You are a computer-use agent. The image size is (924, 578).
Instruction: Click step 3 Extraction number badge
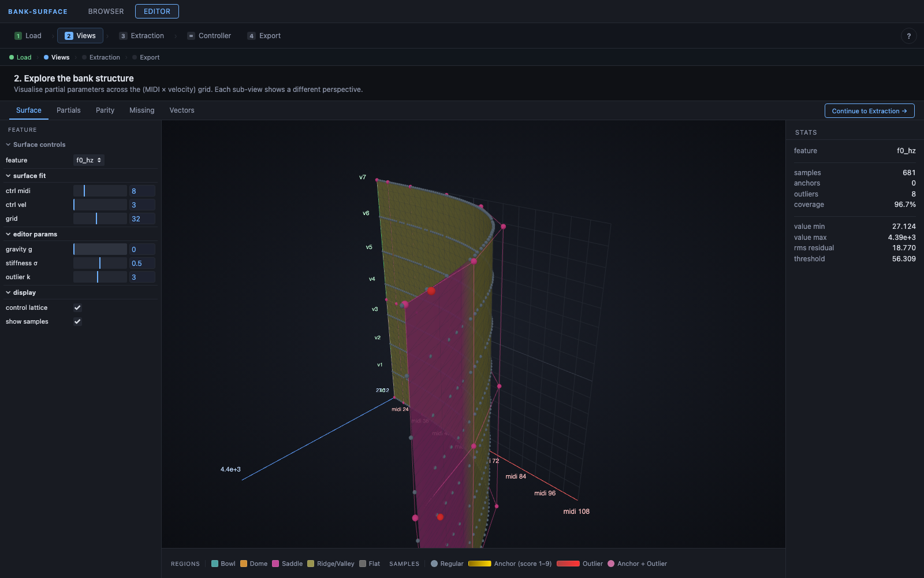coord(123,36)
